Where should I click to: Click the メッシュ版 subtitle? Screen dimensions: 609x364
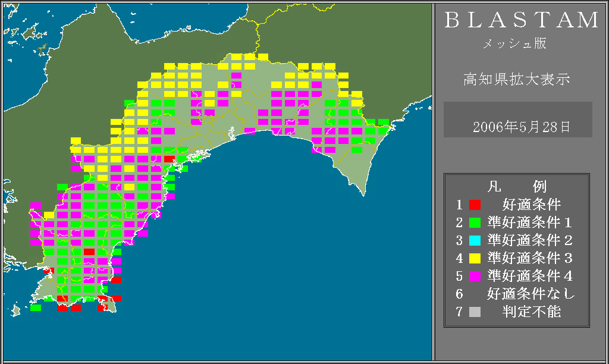pyautogui.click(x=514, y=43)
